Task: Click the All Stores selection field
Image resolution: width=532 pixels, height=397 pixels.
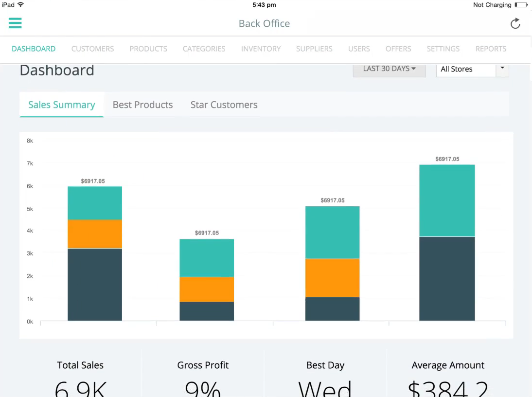Action: tap(465, 69)
